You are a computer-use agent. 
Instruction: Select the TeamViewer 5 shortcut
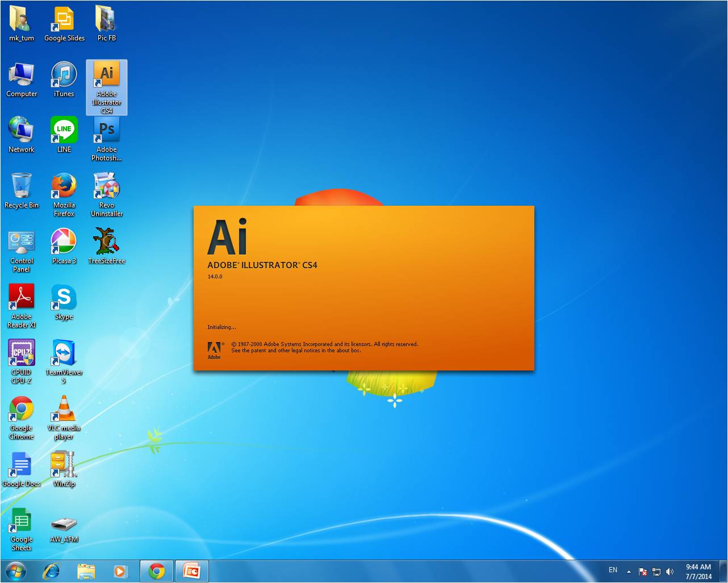point(64,362)
